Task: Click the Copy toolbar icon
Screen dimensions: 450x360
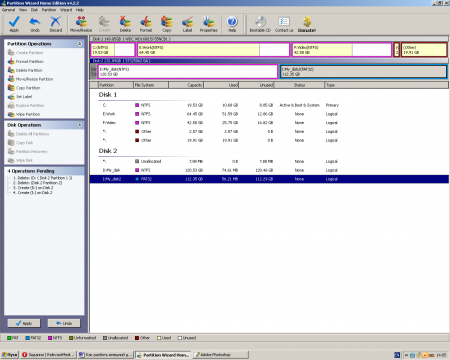Action: click(167, 24)
